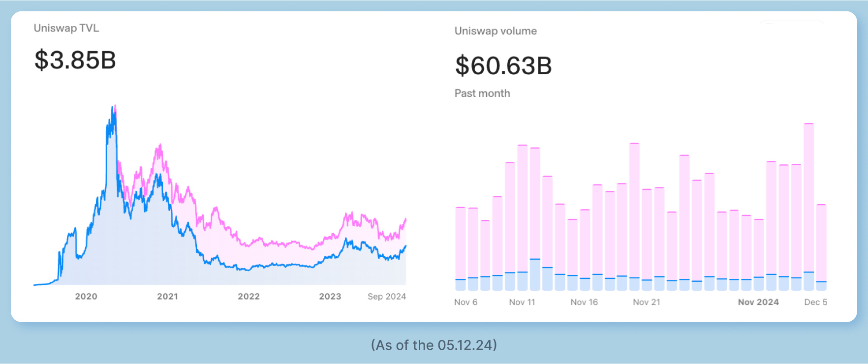Image resolution: width=868 pixels, height=364 pixels.
Task: Click the volume bar above Nov 6
Action: point(460,249)
